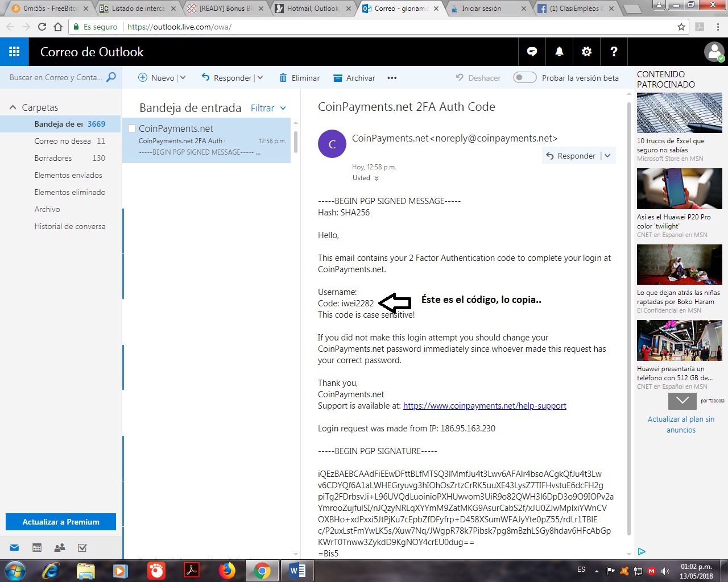
Task: Open the Windows Start menu
Action: (15, 571)
